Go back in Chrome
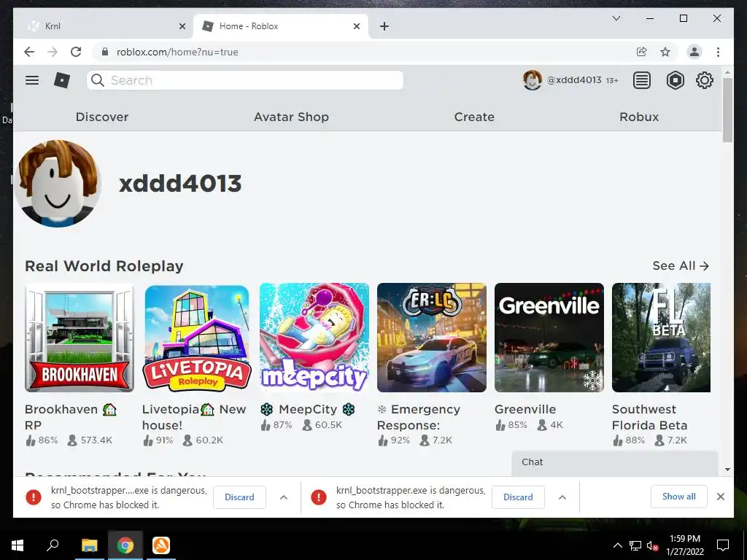This screenshot has height=560, width=747. click(29, 52)
